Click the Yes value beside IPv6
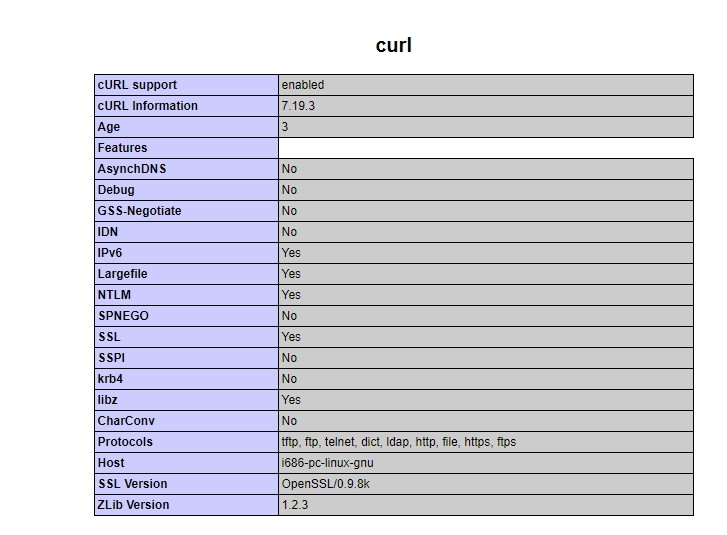The width and height of the screenshot is (727, 535). pyautogui.click(x=291, y=253)
